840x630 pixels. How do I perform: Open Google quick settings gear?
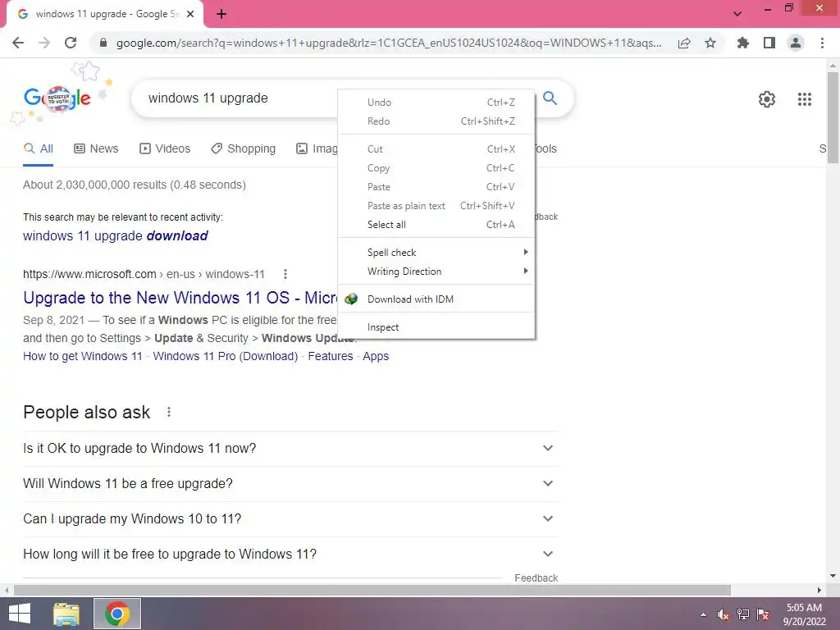[x=767, y=99]
